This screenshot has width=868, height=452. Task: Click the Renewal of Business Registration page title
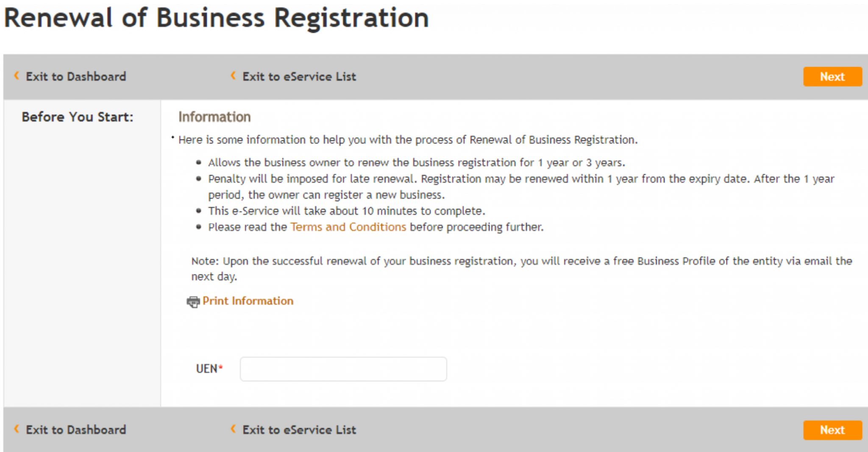pos(217,18)
